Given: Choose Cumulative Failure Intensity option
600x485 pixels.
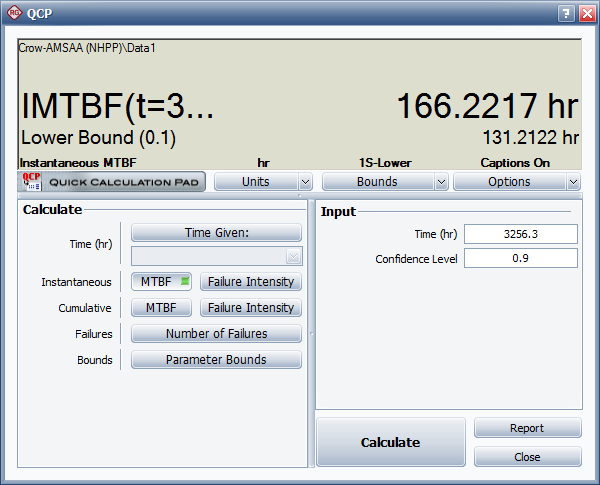Looking at the screenshot, I should 251,308.
